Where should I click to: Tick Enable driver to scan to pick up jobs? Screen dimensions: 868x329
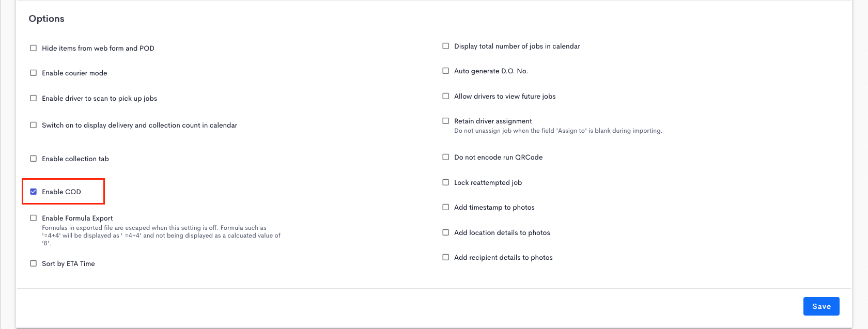[x=34, y=98]
